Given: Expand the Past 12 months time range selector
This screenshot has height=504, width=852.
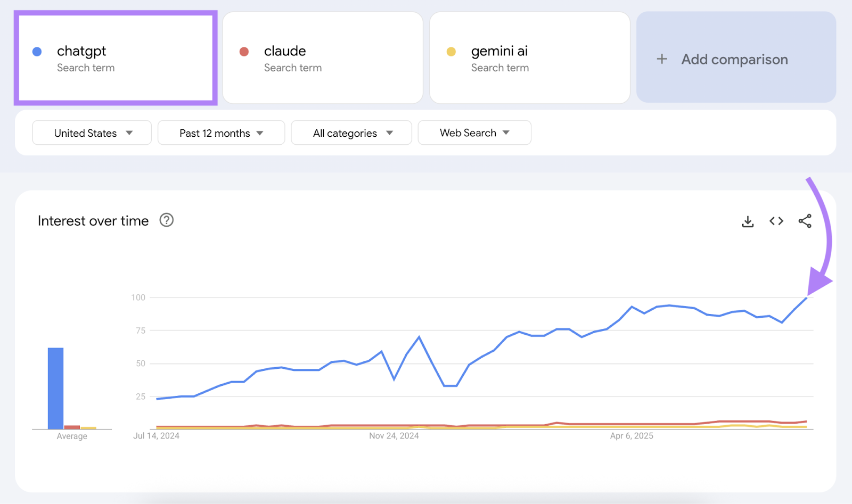Looking at the screenshot, I should pos(221,133).
